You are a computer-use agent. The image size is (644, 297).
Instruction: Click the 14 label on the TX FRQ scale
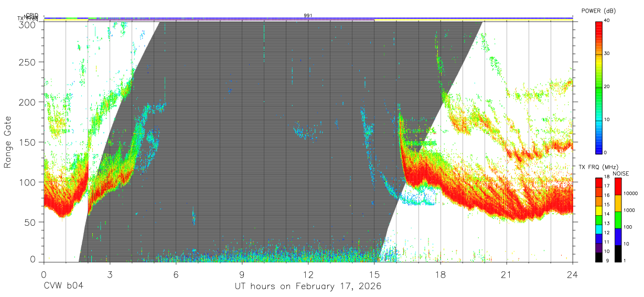coord(607,214)
